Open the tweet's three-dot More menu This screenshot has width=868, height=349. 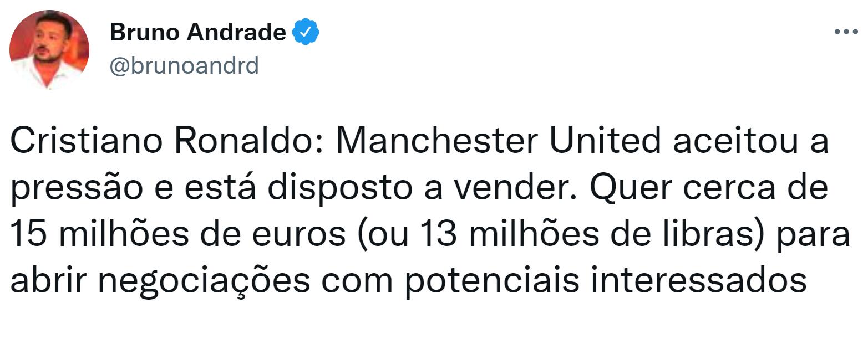pos(846,32)
